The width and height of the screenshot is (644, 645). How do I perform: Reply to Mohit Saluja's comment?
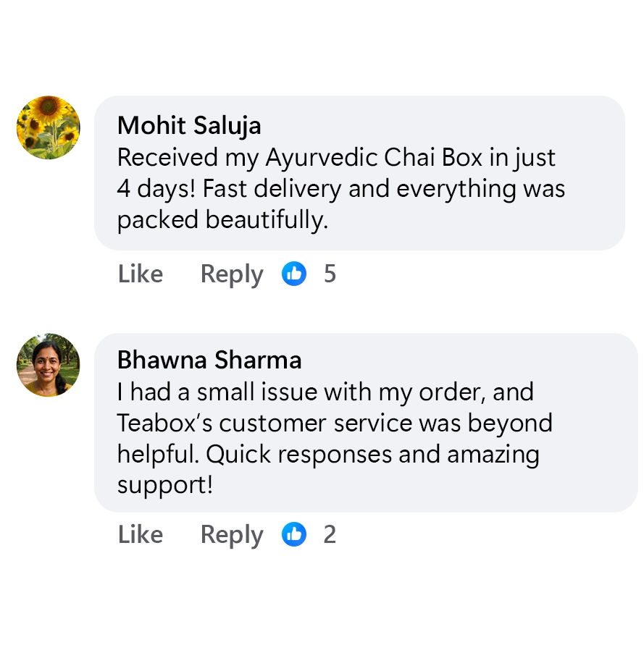point(232,274)
